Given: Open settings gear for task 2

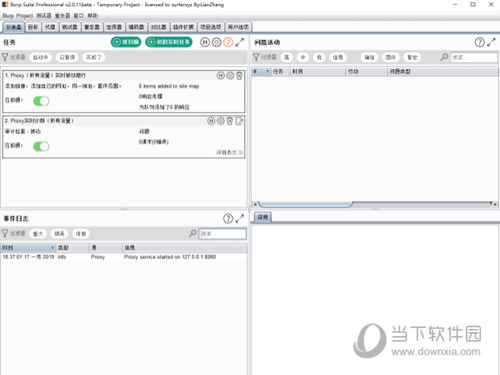Looking at the screenshot, I should [x=220, y=121].
